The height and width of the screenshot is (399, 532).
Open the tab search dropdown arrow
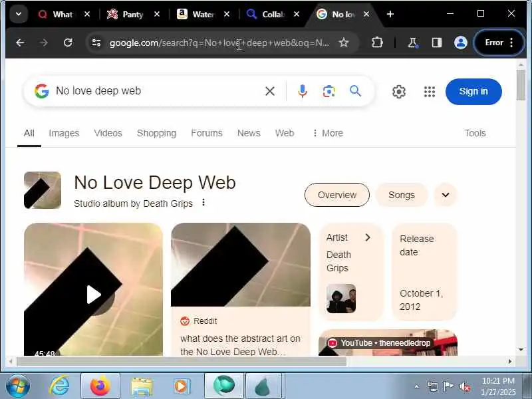[x=19, y=14]
